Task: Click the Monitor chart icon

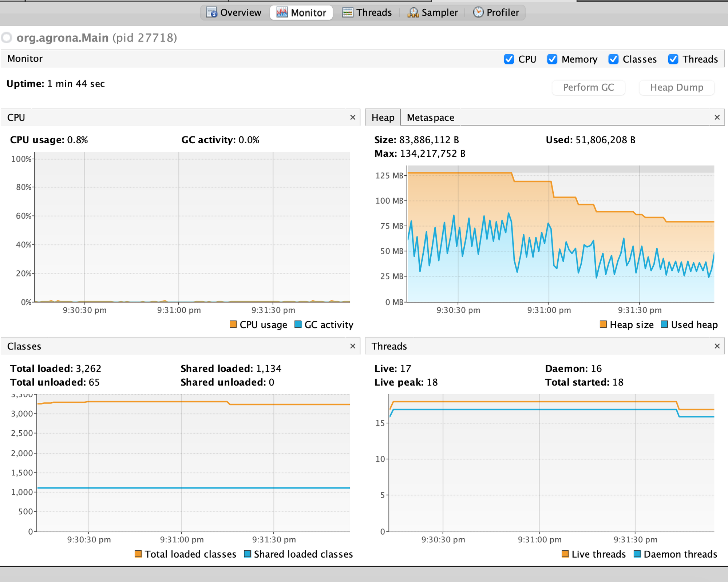Action: (x=282, y=12)
